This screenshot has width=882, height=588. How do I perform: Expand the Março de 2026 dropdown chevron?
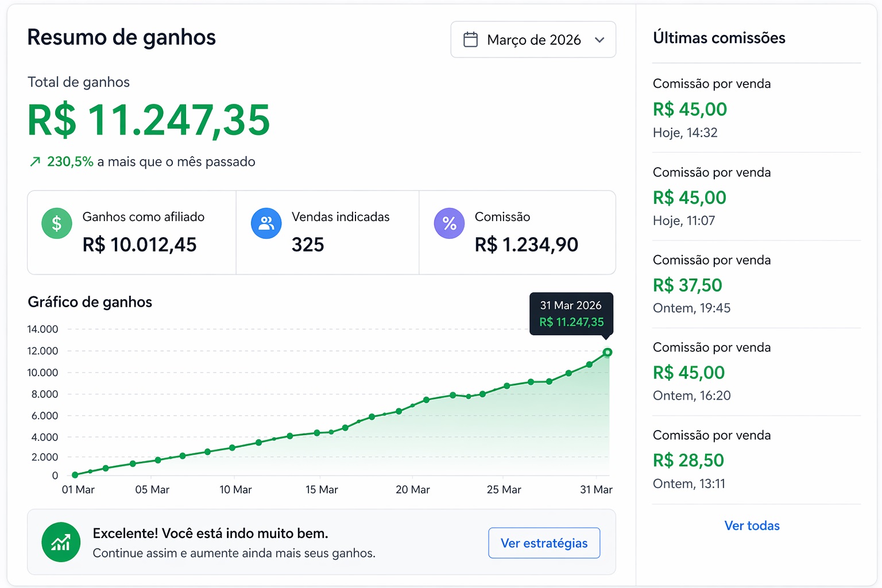point(599,40)
